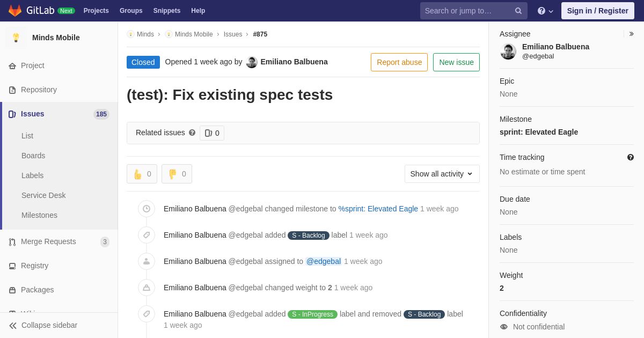This screenshot has width=644, height=338.
Task: Click the New issue button
Action: [456, 62]
